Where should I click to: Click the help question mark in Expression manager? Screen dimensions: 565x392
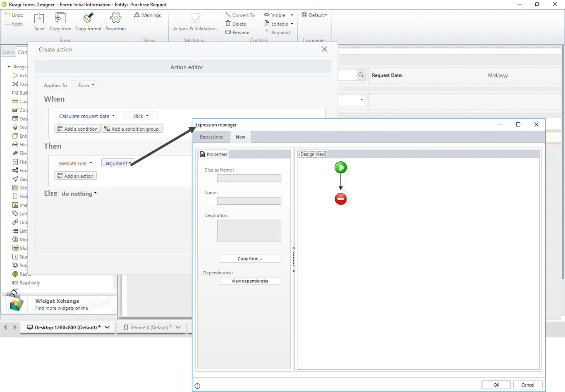coord(197,386)
